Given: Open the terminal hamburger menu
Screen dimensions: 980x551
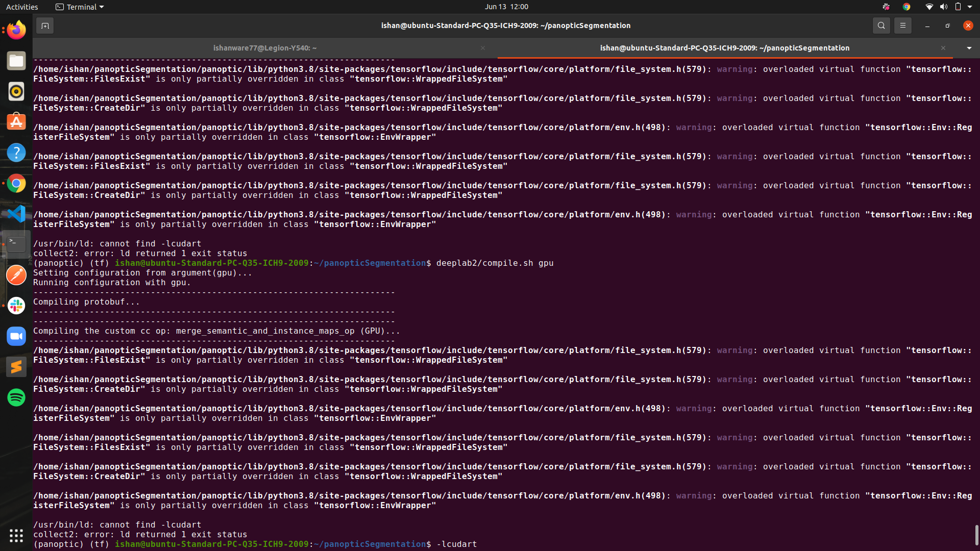Looking at the screenshot, I should [x=902, y=25].
